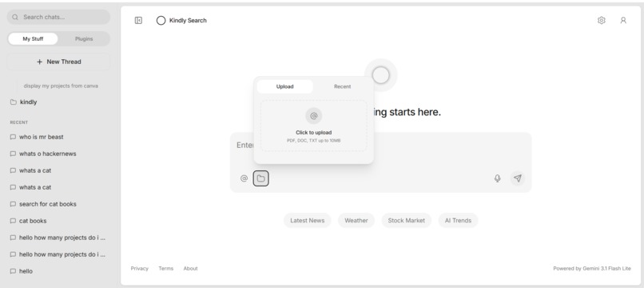Open the Terms link
The height and width of the screenshot is (288, 644).
(x=166, y=268)
